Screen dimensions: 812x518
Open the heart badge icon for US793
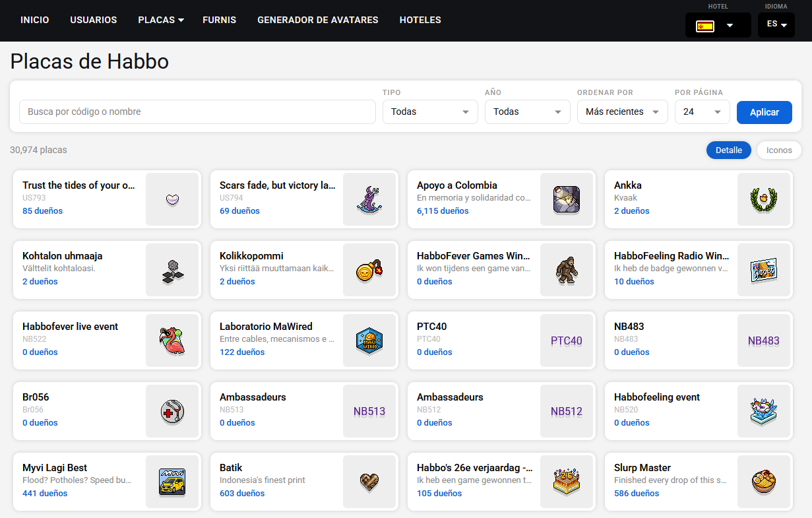pyautogui.click(x=172, y=199)
